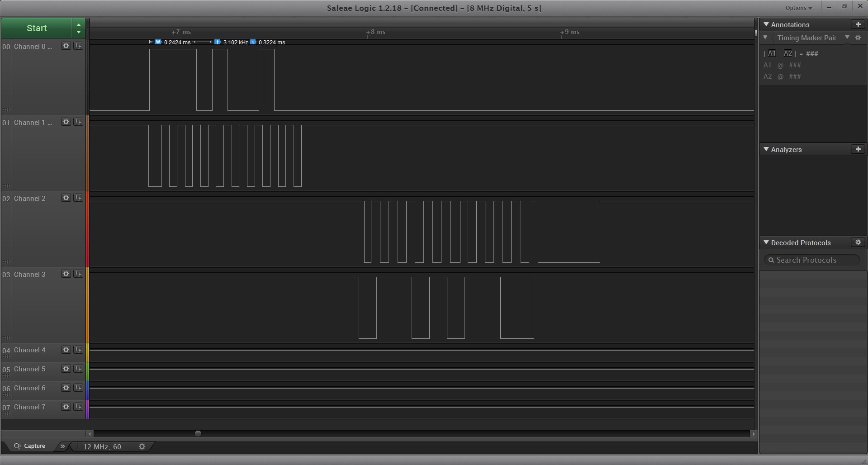Click the scrollbar right arrow

pyautogui.click(x=753, y=433)
